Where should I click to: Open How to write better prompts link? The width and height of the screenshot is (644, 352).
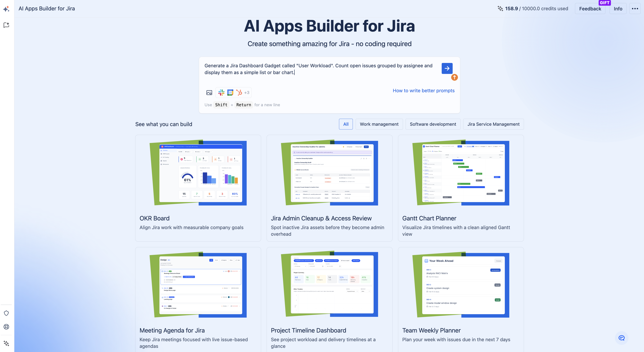tap(424, 91)
